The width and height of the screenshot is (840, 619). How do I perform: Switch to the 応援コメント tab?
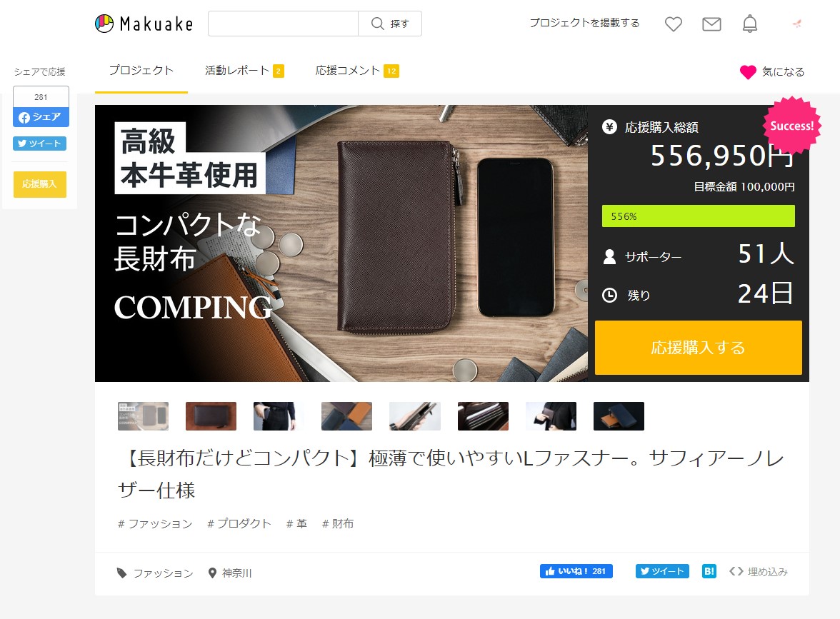tap(357, 71)
